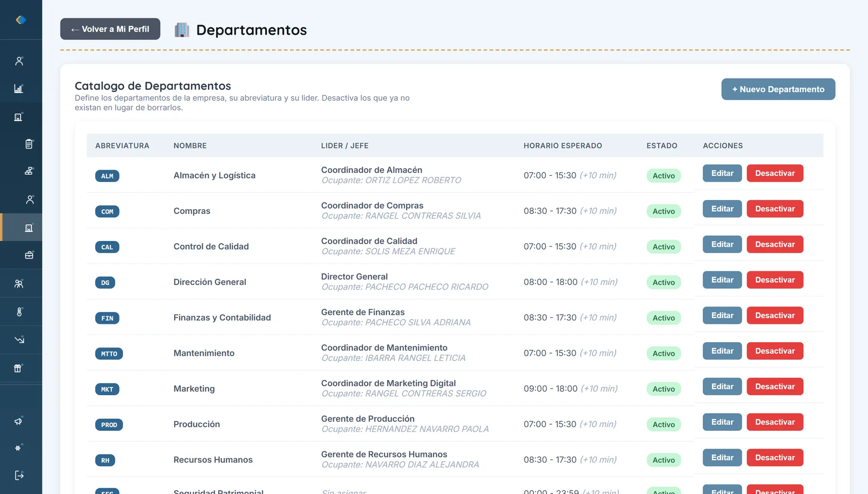Edit the Almacén y Logística department
The image size is (868, 494).
click(722, 174)
